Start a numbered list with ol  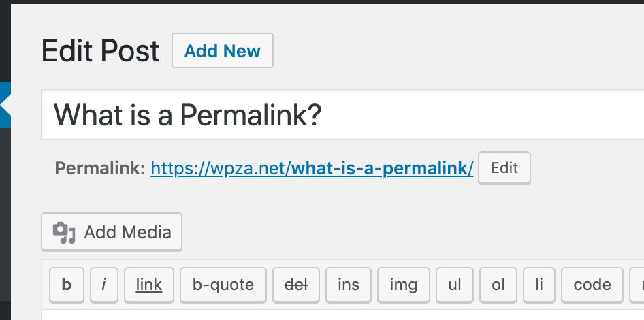click(498, 285)
